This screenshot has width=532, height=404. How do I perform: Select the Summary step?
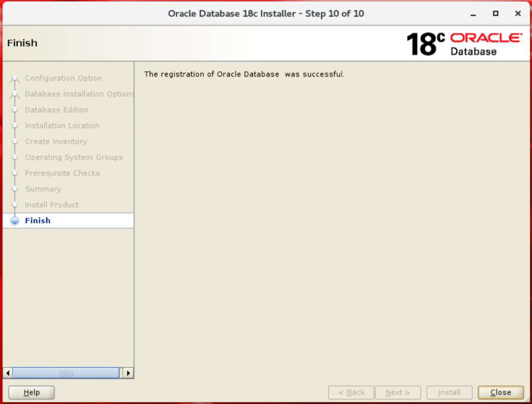43,189
